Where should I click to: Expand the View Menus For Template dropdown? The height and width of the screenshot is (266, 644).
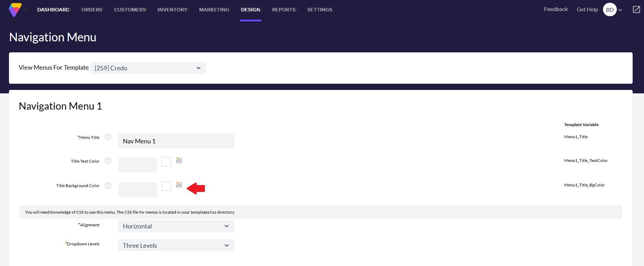[148, 68]
